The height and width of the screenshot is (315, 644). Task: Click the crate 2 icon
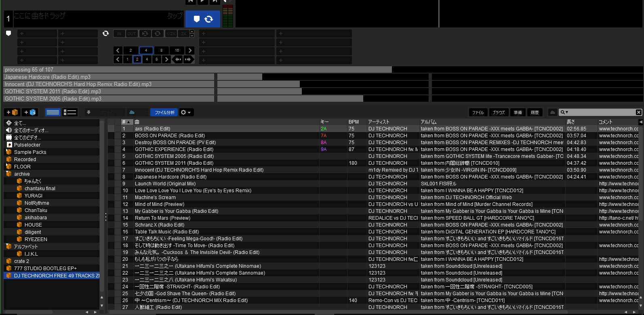pyautogui.click(x=8, y=261)
